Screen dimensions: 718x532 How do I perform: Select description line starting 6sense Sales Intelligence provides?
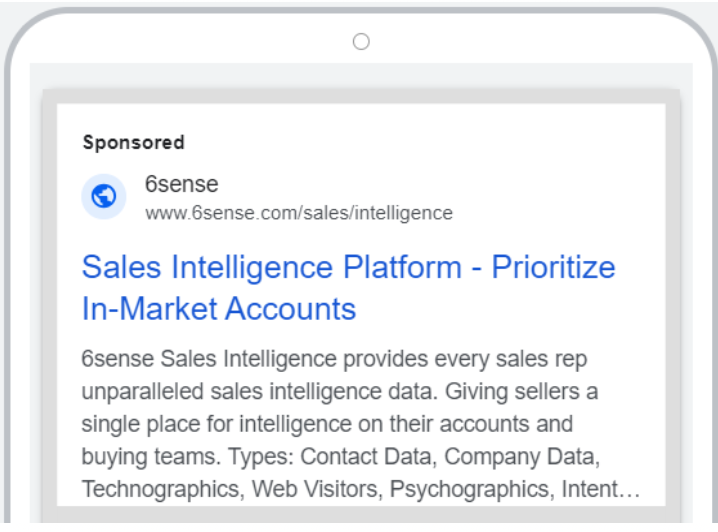(334, 359)
